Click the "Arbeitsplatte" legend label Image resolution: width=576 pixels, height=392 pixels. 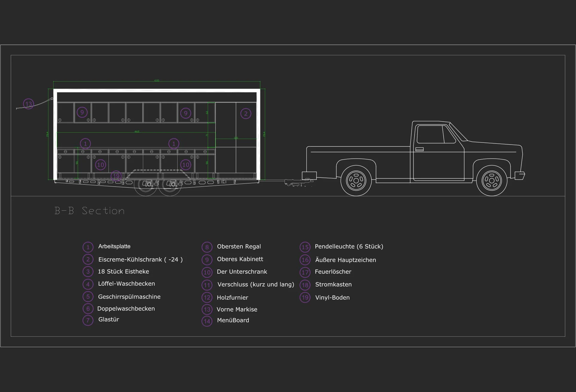click(x=114, y=246)
